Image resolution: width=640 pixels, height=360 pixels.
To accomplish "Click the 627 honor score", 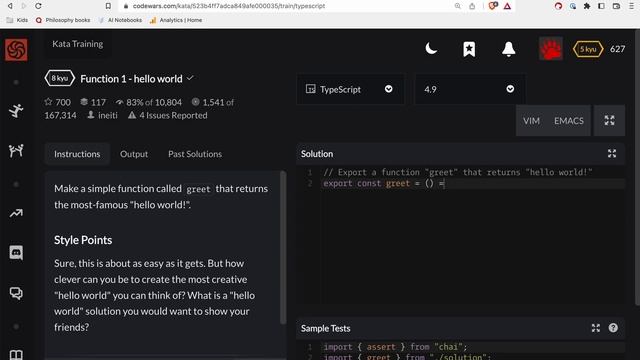I will [x=618, y=49].
